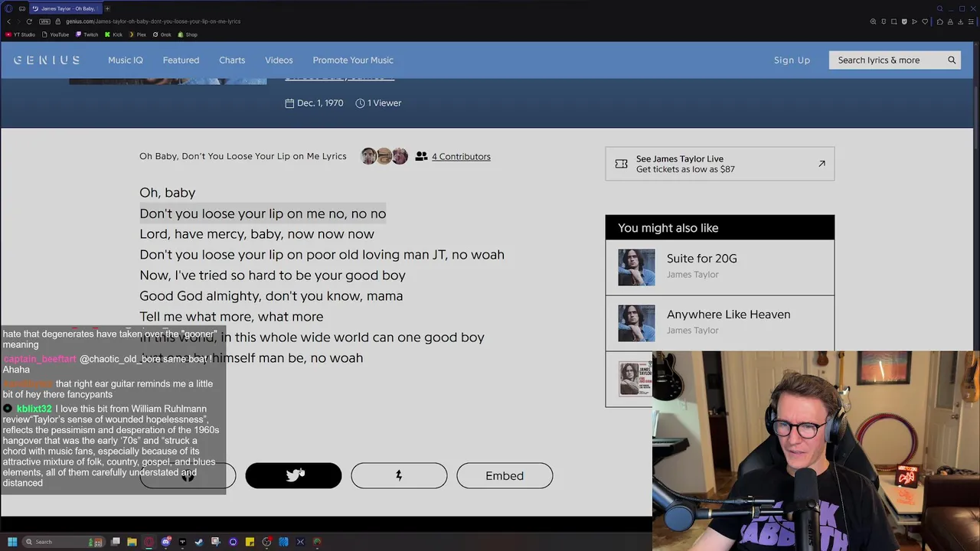Click the pinboard pin icon in toolbar

pyautogui.click(x=884, y=21)
